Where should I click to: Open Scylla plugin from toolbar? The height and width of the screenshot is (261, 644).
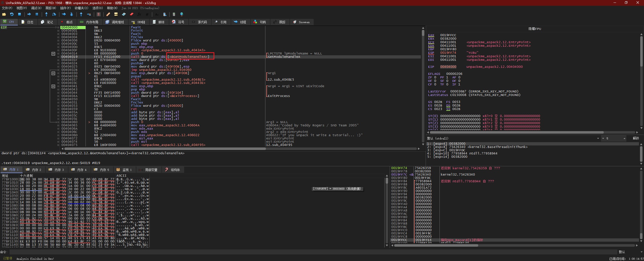tap(99, 14)
